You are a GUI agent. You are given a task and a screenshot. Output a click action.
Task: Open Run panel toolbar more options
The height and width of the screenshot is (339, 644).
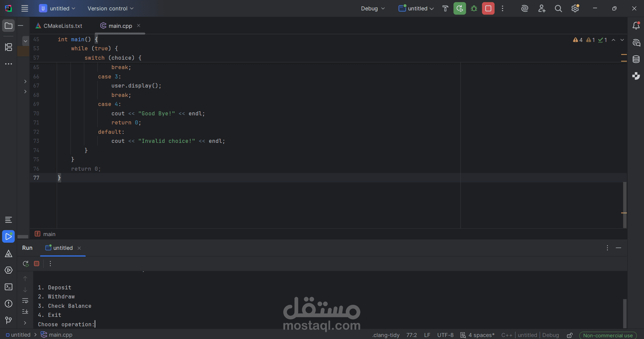click(50, 264)
